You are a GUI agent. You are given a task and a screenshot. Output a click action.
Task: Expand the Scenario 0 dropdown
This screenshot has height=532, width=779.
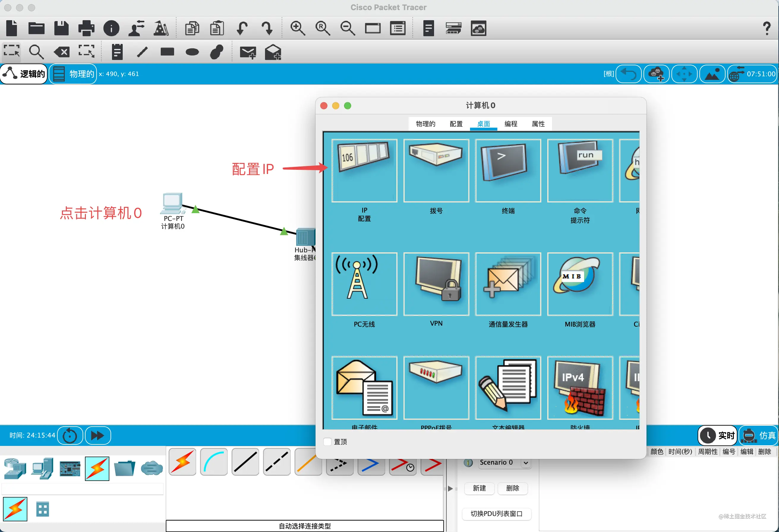click(526, 463)
